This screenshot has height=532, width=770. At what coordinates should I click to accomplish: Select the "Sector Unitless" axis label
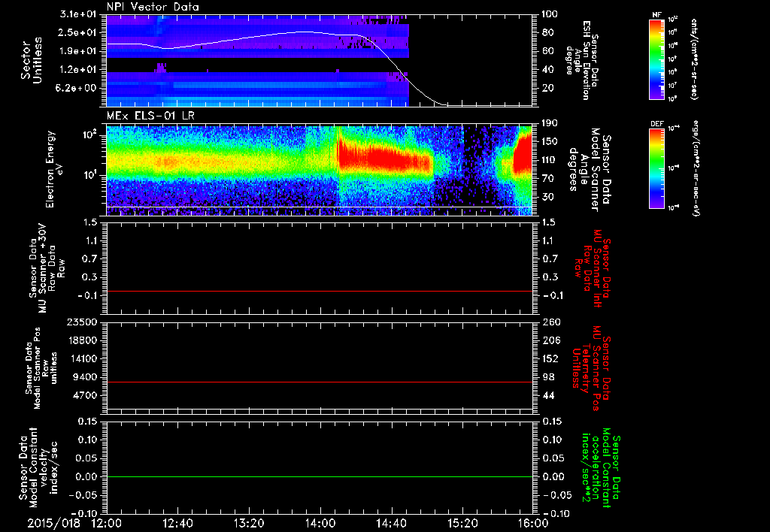pyautogui.click(x=32, y=60)
